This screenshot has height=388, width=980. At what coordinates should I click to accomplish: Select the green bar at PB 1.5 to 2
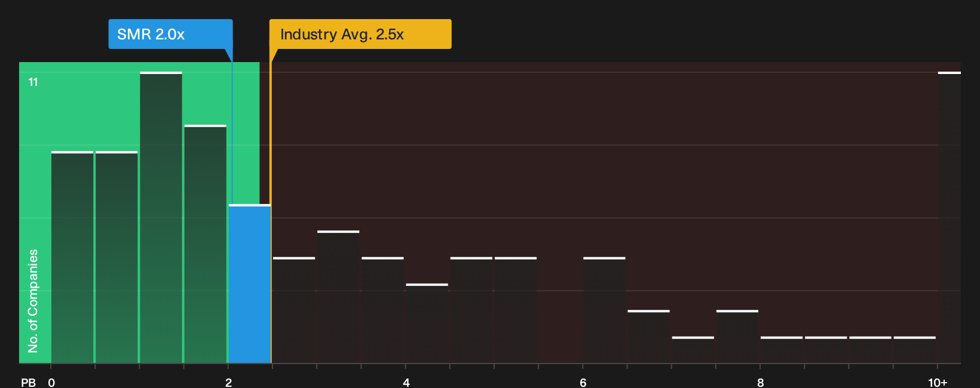[x=205, y=245]
